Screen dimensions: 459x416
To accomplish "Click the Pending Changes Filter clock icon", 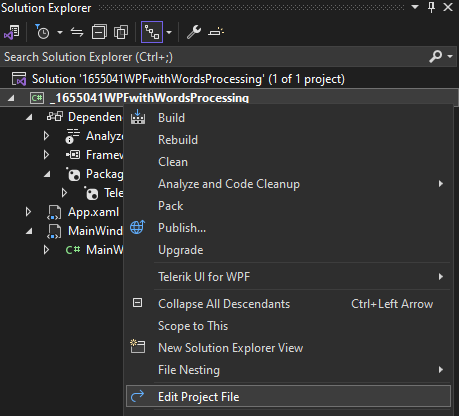I will click(x=42, y=32).
